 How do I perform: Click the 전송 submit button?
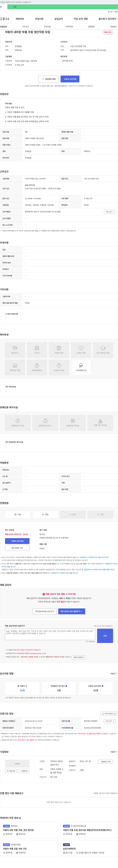pos(105,636)
